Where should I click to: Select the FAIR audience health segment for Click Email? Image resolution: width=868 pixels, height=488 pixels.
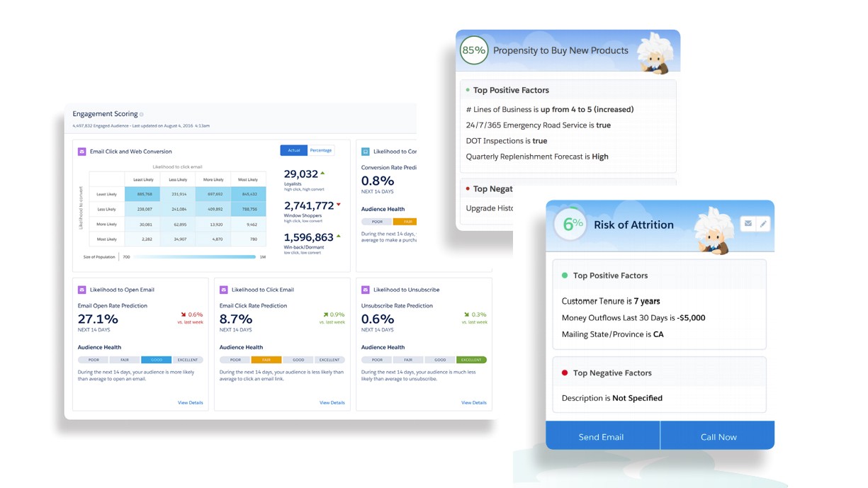click(x=266, y=360)
